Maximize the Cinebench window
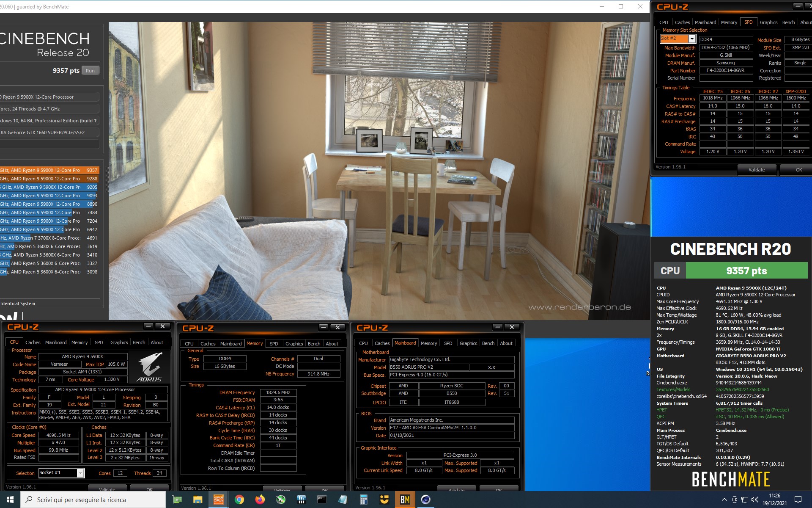Image resolution: width=812 pixels, height=508 pixels. [x=621, y=6]
